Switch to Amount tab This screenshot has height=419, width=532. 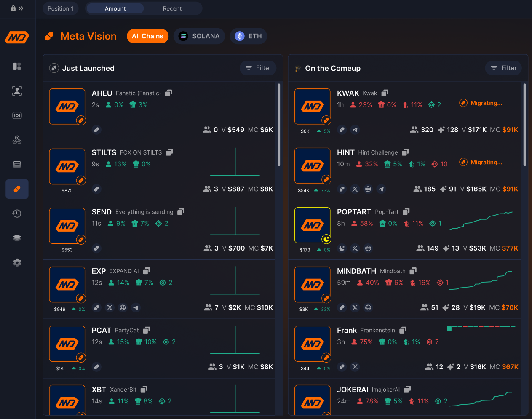(x=115, y=8)
